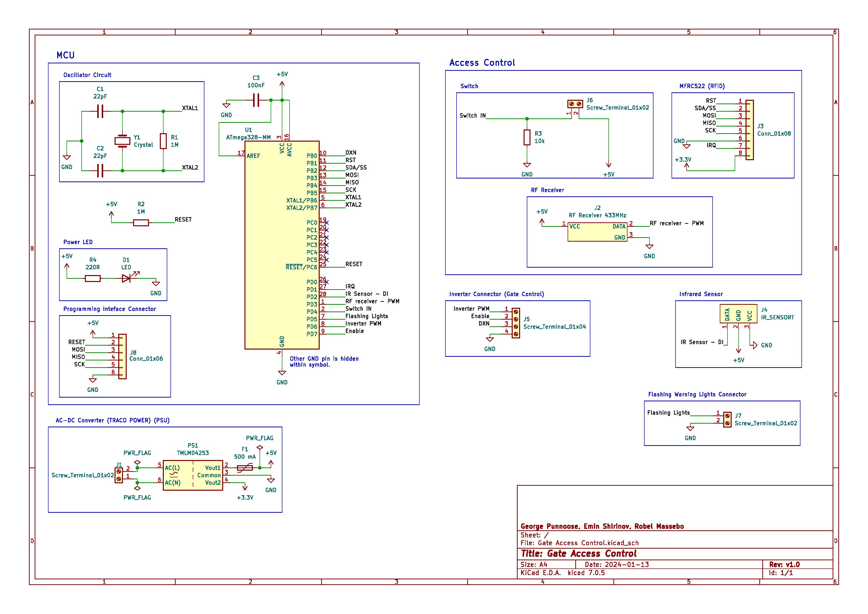The width and height of the screenshot is (868, 614).
Task: Click the MCU section title
Action: (65, 55)
